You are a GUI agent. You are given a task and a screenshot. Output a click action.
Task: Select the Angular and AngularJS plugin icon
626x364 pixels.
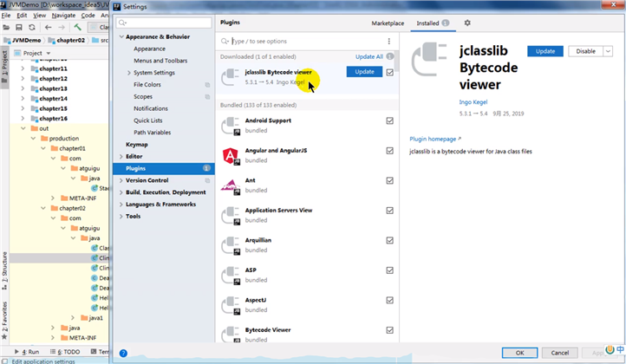pyautogui.click(x=231, y=156)
